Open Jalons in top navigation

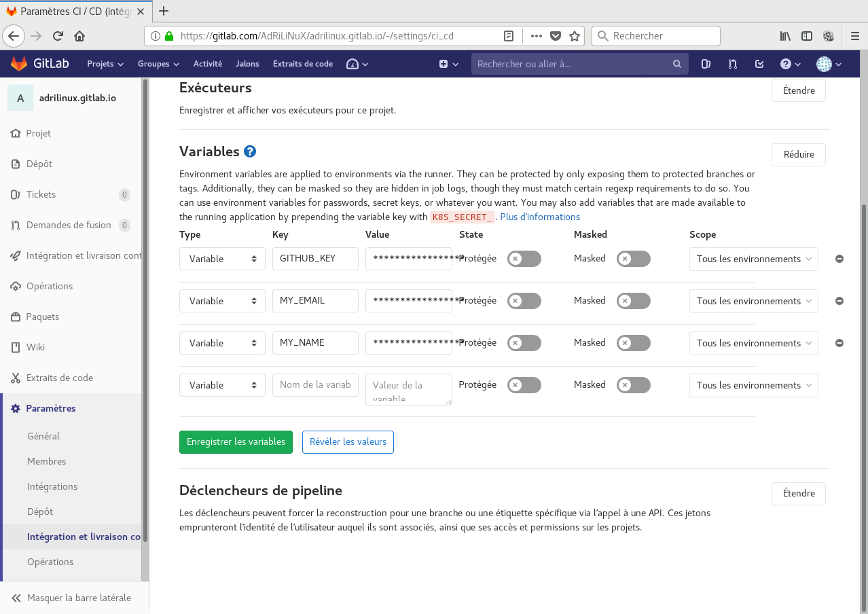click(247, 64)
